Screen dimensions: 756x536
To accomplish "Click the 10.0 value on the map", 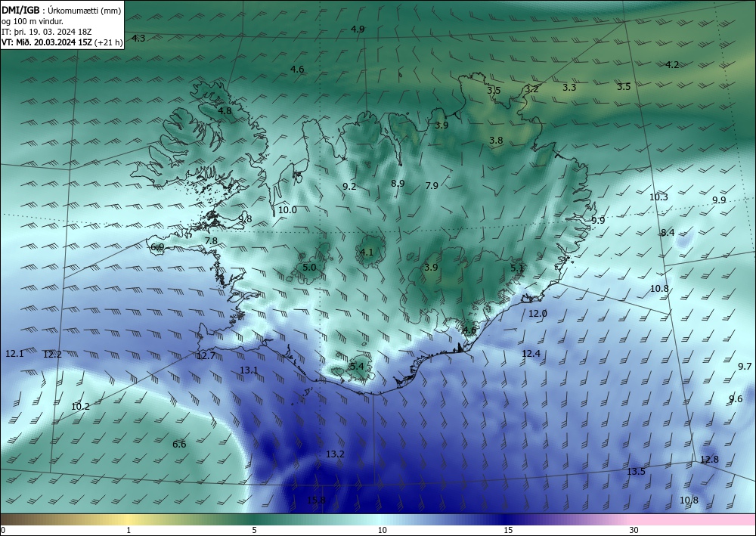I will click(287, 209).
